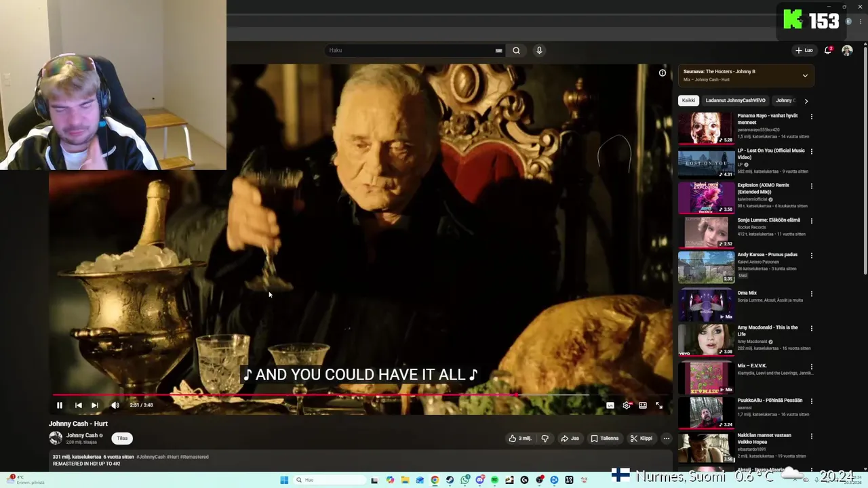Start voice search with microphone icon

coord(539,50)
